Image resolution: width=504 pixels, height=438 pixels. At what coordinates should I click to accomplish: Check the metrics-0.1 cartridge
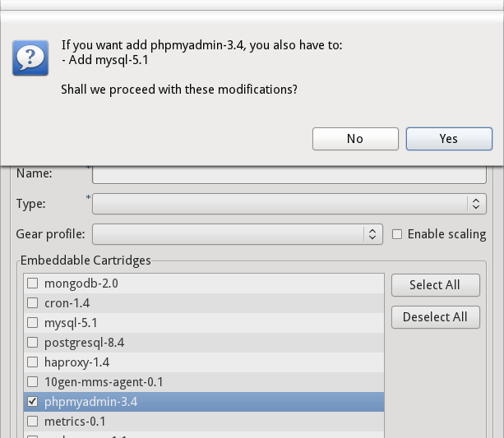(x=32, y=422)
